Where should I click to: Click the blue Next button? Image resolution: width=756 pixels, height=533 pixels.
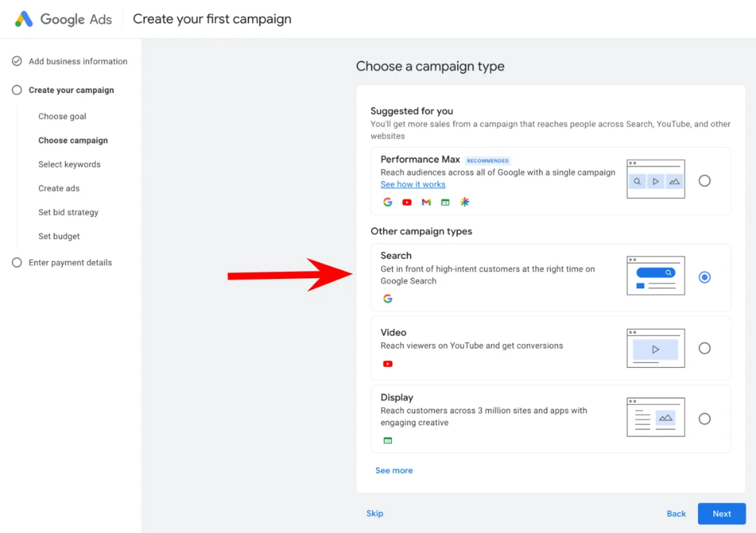pos(722,513)
